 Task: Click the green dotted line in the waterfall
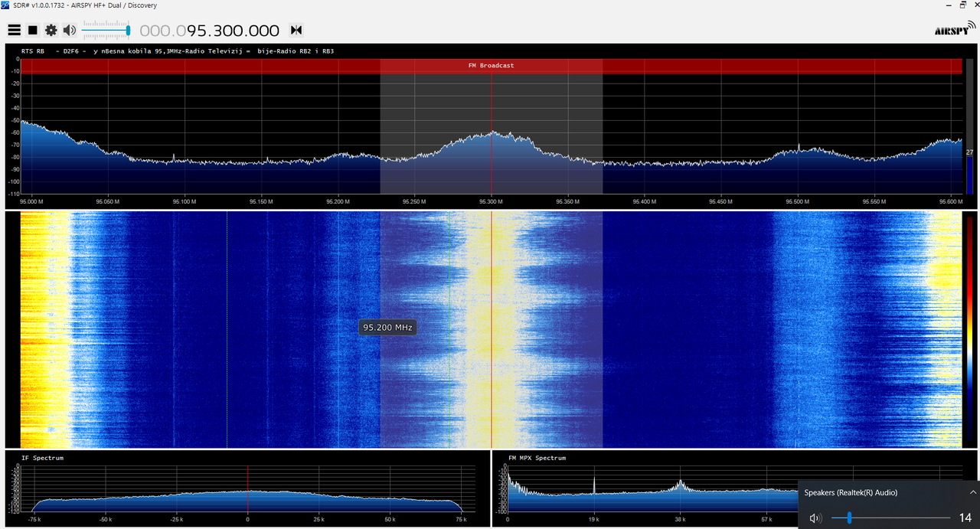[227, 329]
